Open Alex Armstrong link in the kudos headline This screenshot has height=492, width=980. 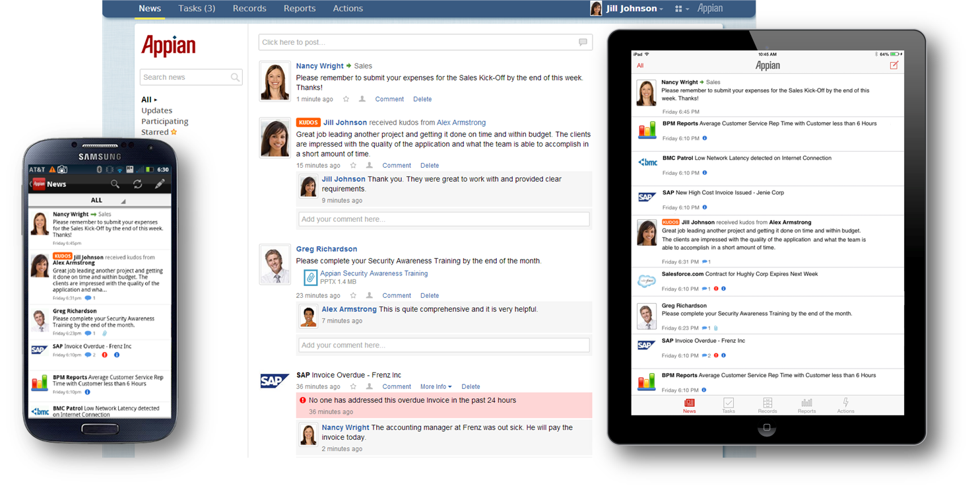[x=461, y=122]
